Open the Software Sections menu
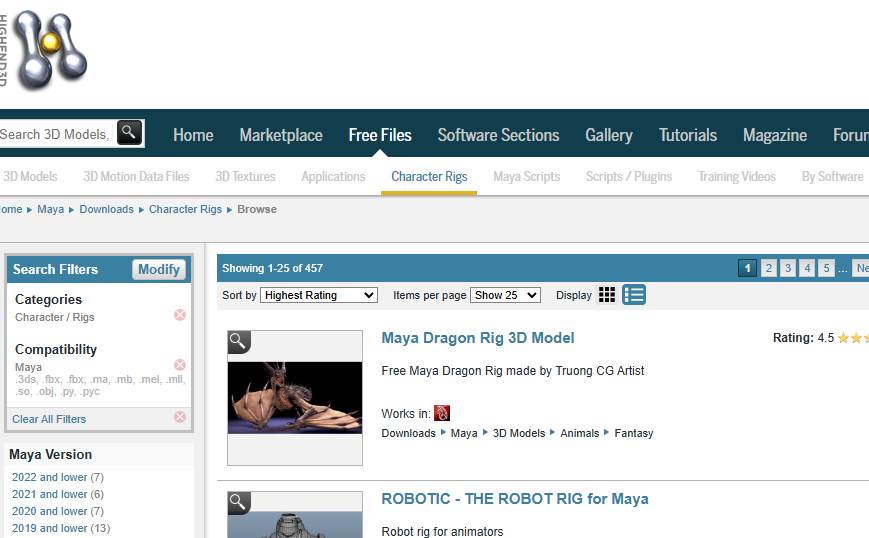869x538 pixels. point(498,135)
